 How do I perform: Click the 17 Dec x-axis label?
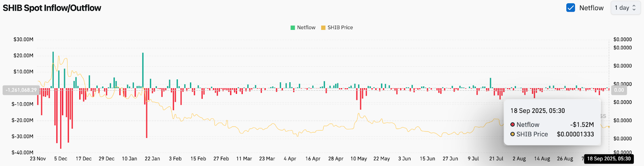84,159
